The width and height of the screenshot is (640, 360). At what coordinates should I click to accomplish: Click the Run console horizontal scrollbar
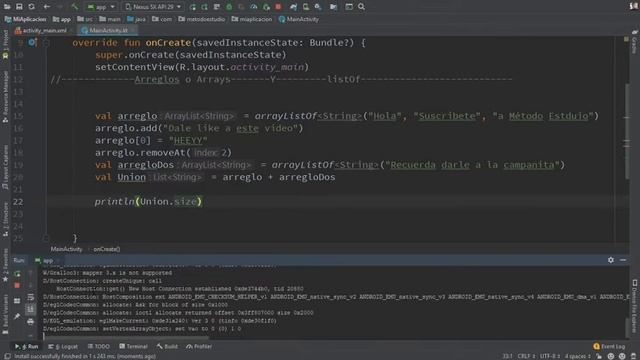[x=127, y=338]
